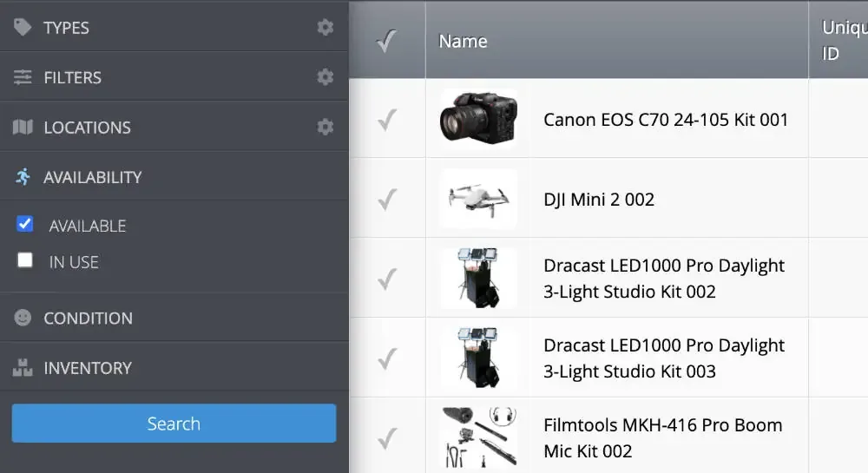Click the Condition smiley face icon
Image resolution: width=868 pixels, height=473 pixels.
pyautogui.click(x=23, y=318)
